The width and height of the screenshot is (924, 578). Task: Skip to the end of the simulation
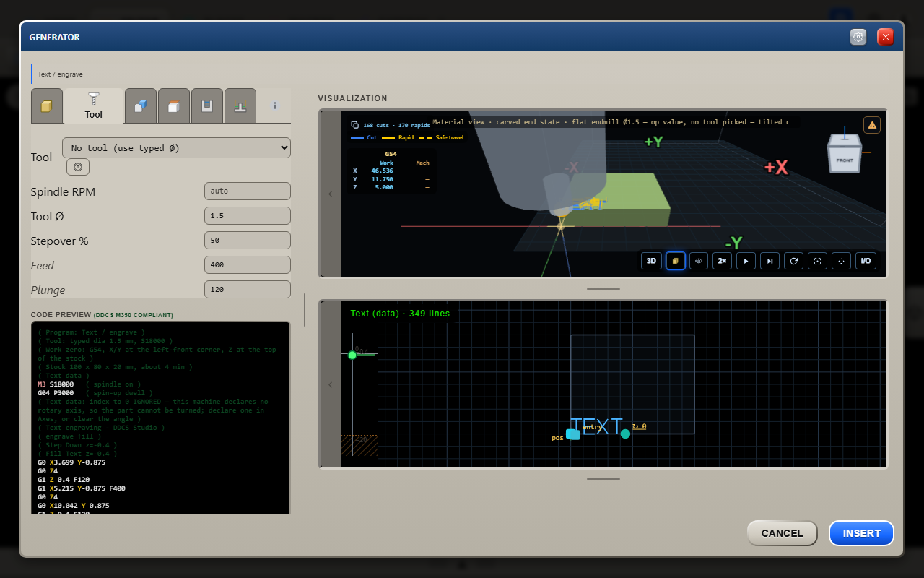[x=770, y=261]
